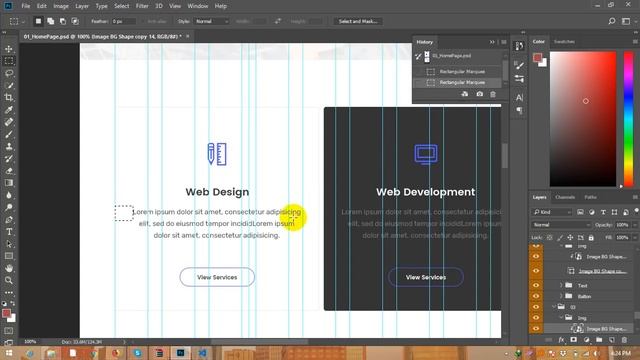Switch to the Channels tab
The width and height of the screenshot is (640, 360).
pos(565,197)
